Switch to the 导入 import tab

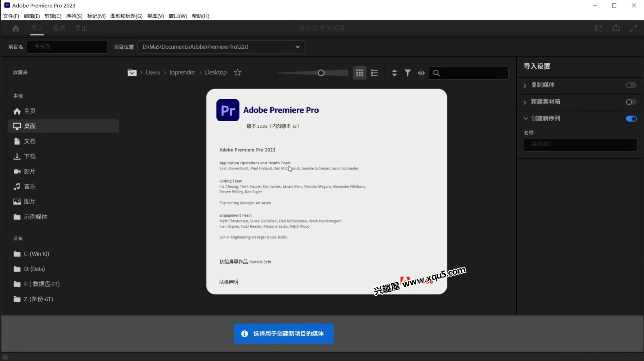(37, 28)
